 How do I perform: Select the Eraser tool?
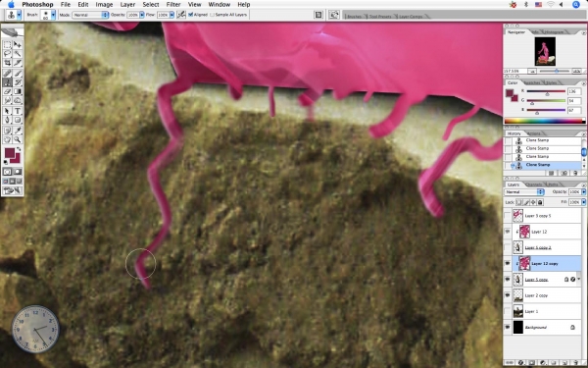click(7, 91)
